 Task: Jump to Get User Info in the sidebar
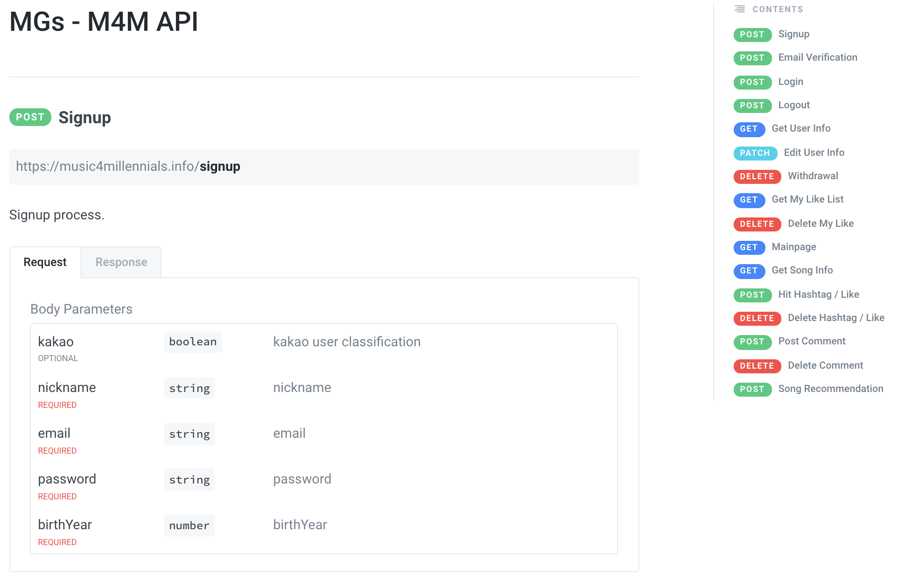[801, 128]
